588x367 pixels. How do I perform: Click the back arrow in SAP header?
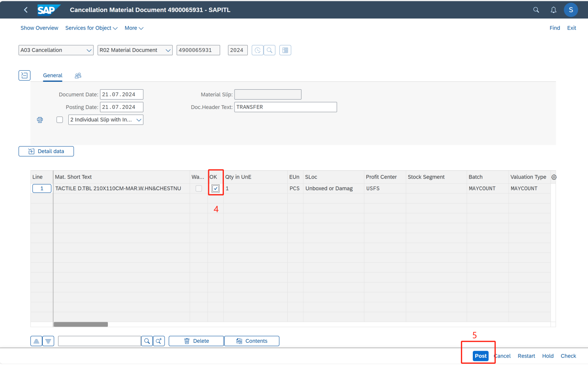pos(26,10)
